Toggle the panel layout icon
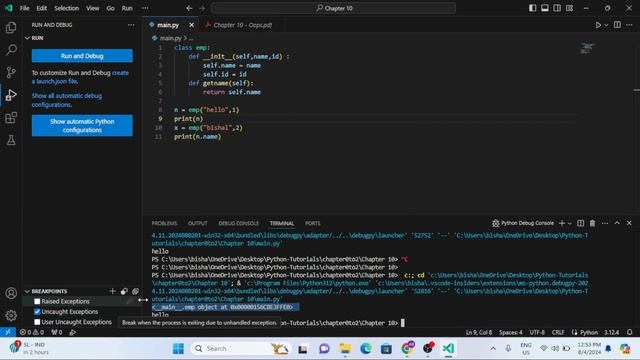640x360 pixels. (x=545, y=8)
